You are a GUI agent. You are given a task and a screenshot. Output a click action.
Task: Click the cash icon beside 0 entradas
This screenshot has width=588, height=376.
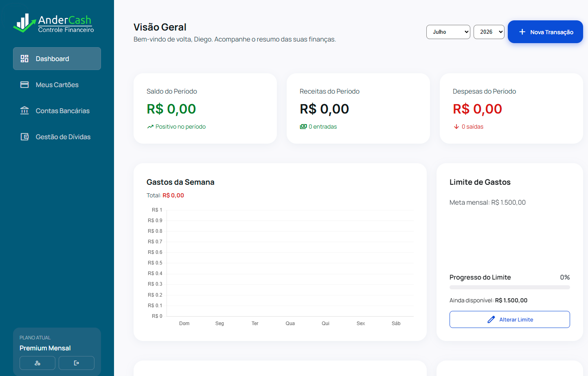(303, 127)
